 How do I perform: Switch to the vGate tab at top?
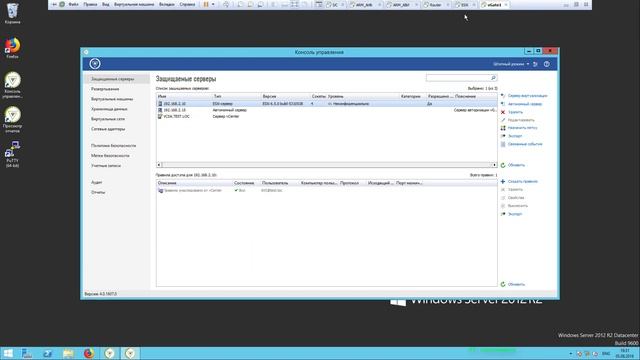(494, 5)
